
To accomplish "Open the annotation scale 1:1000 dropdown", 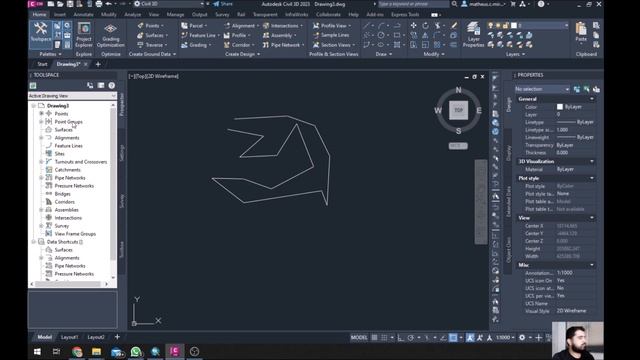I will pos(505,338).
